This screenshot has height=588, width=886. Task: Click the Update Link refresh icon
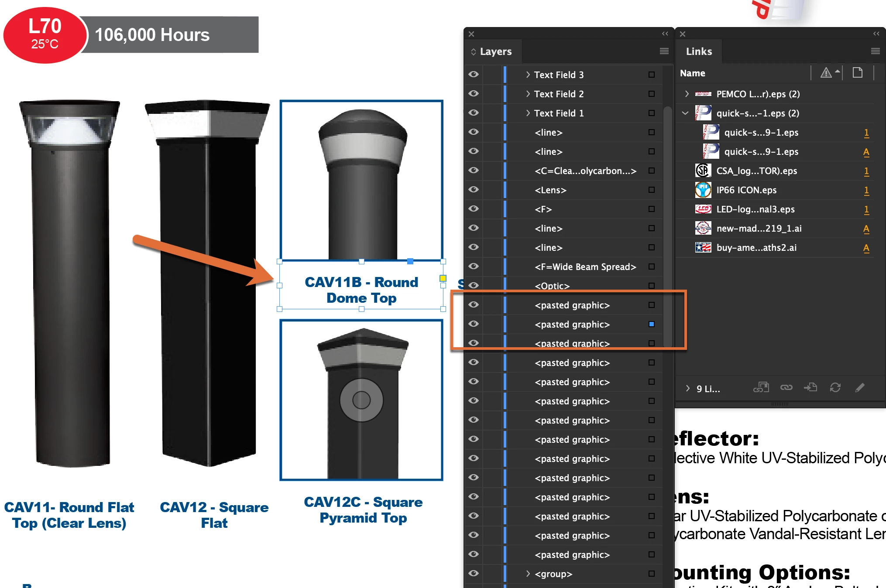(x=835, y=387)
